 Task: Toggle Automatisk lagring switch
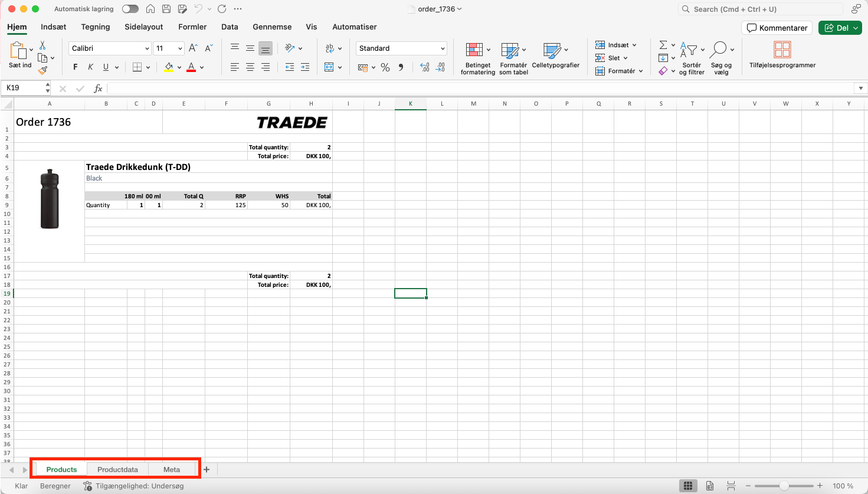130,9
